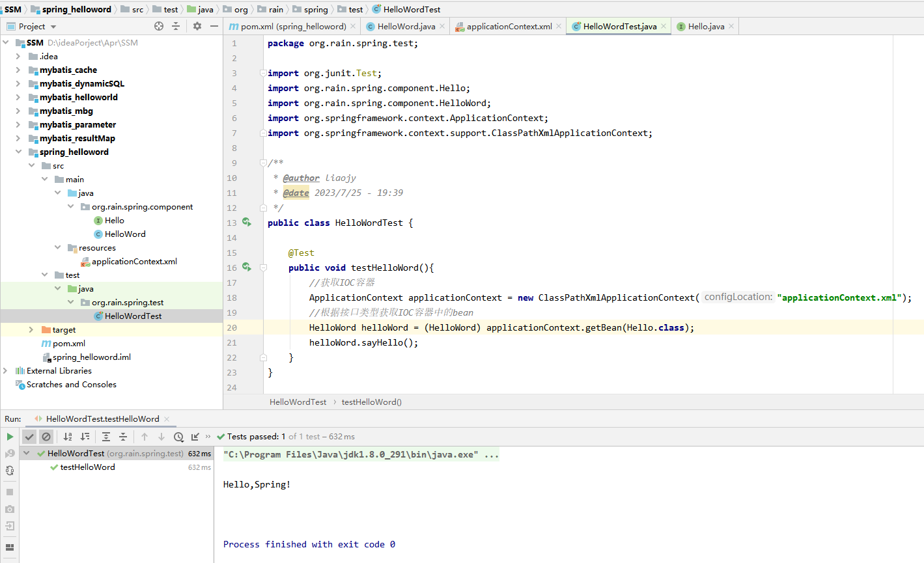
Task: Expand mybatis_dynamicSQL module
Action: click(x=18, y=84)
